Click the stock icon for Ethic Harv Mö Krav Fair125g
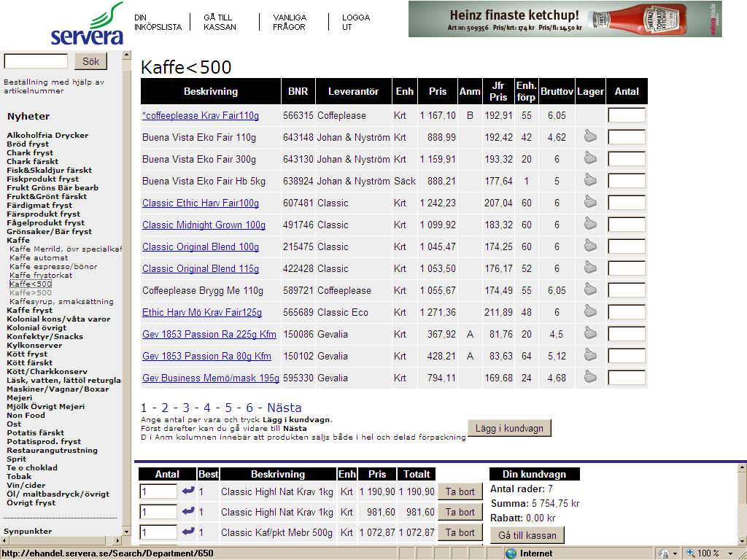The height and width of the screenshot is (560, 747). click(590, 312)
